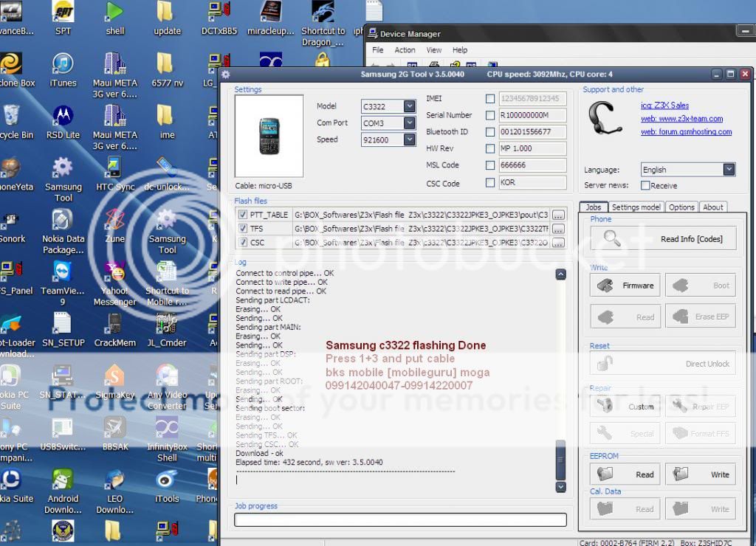Launch iTunes from the desktop
Viewport: 756px width, 546px height.
coord(63,70)
